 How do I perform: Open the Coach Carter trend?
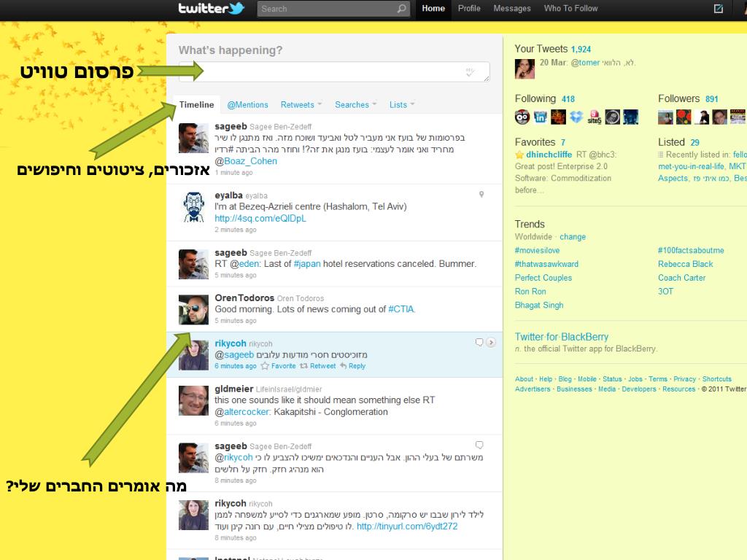(682, 278)
